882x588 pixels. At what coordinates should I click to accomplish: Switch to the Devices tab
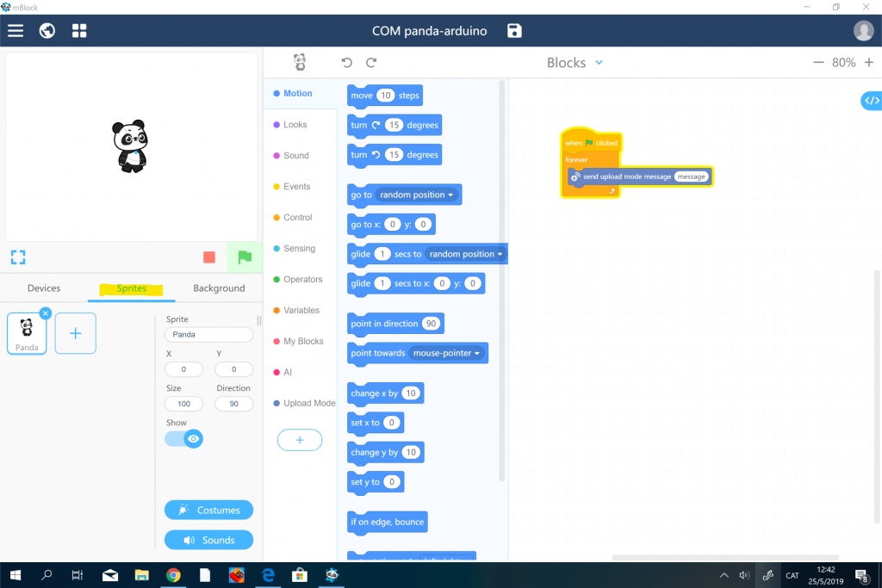[44, 288]
